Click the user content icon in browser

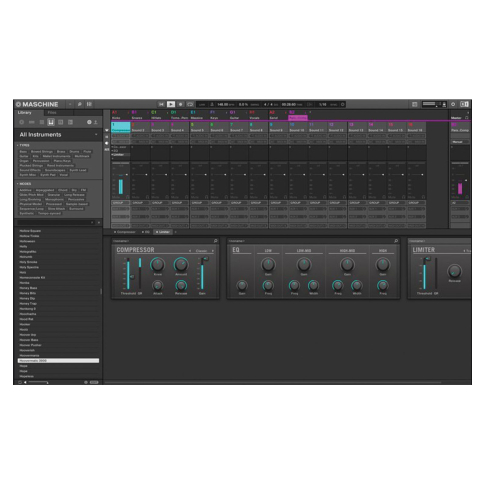point(96,122)
